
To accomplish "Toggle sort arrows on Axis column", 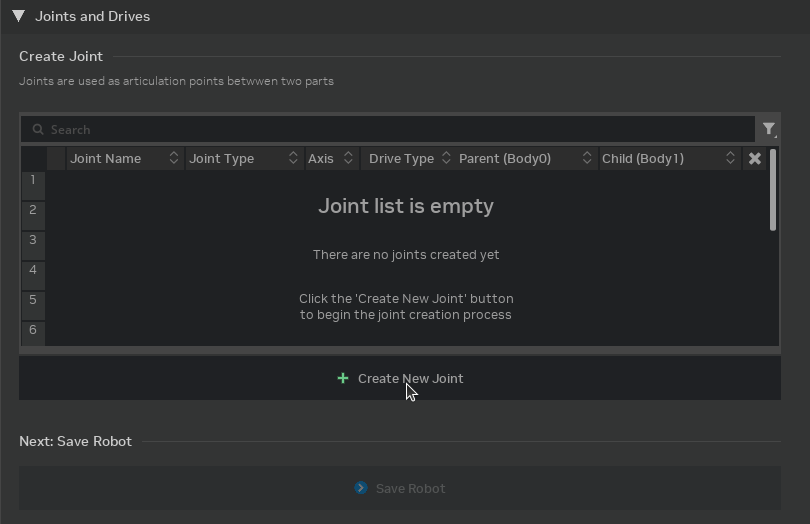I will [348, 158].
